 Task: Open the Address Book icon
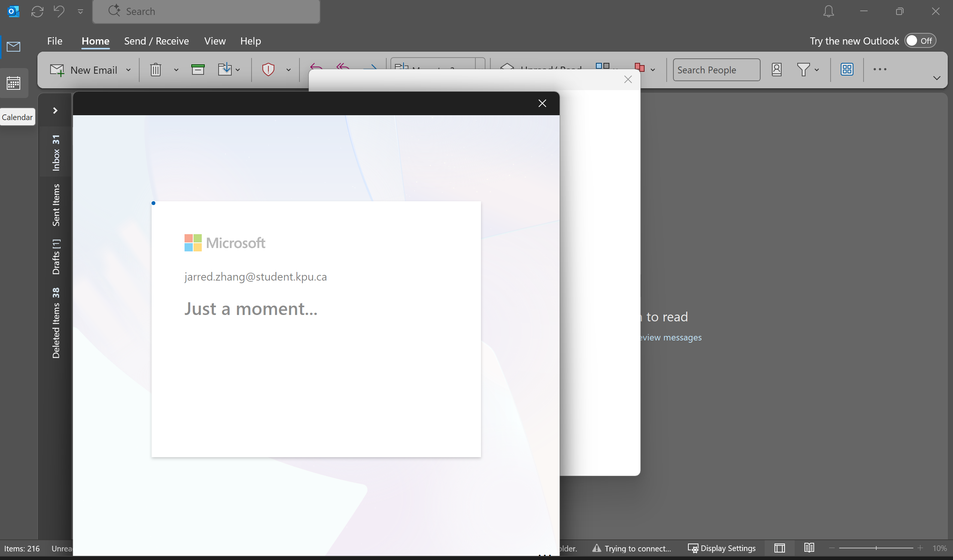click(776, 70)
